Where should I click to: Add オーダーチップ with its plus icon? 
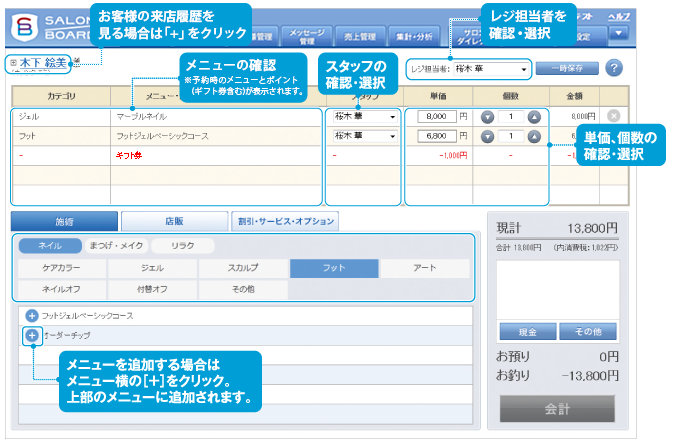pos(32,334)
